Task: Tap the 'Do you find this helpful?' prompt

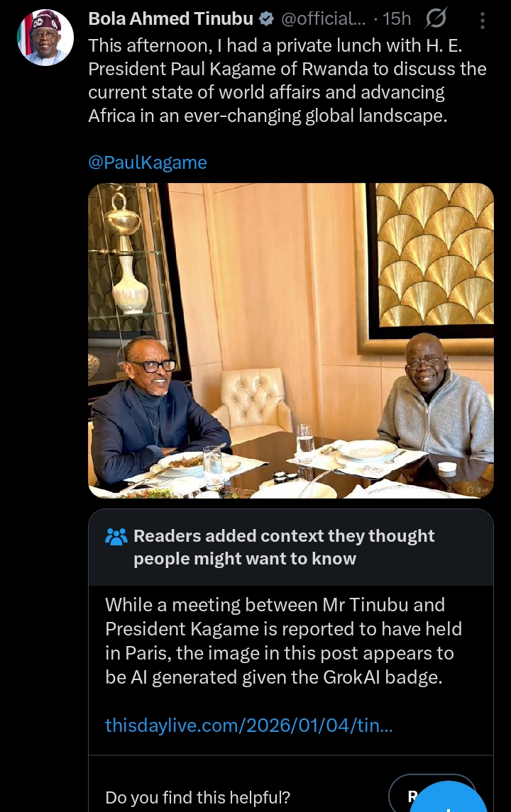Action: pyautogui.click(x=197, y=797)
